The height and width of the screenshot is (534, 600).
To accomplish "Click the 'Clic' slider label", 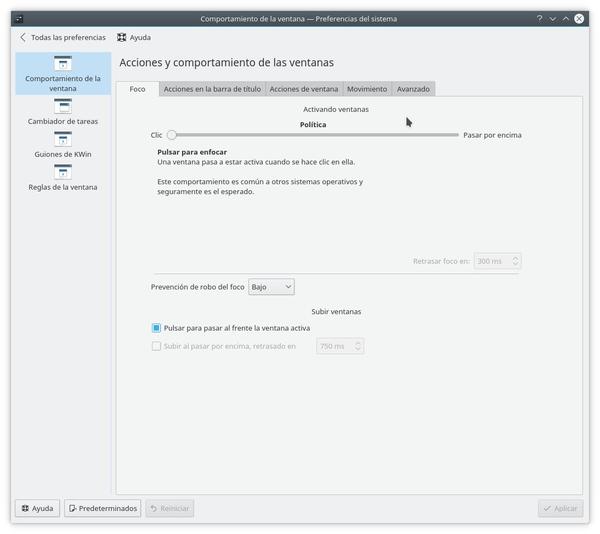I will tap(157, 135).
